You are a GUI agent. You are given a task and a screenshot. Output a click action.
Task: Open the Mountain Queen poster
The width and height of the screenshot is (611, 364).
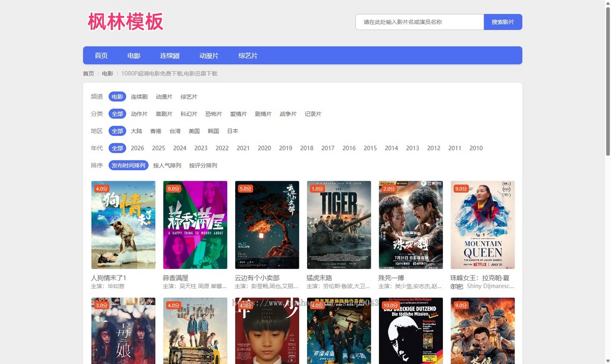pos(483,225)
